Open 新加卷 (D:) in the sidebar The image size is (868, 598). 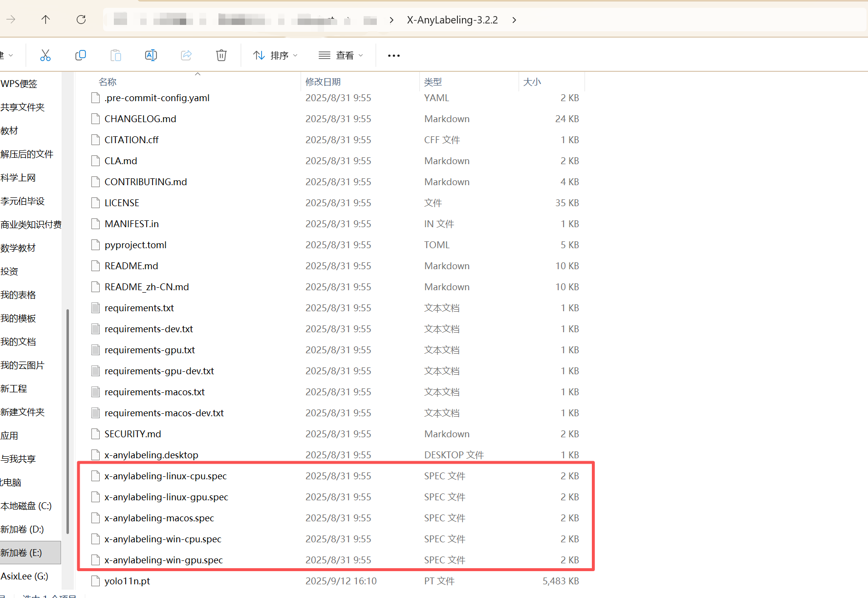click(22, 530)
